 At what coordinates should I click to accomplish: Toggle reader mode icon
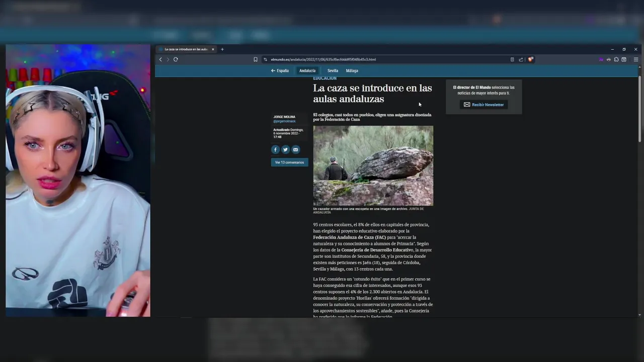[512, 59]
